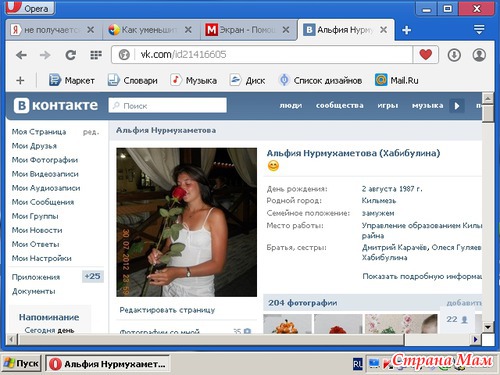
Task: Switch to the 'Как уменьшить' tab
Action: click(x=147, y=30)
